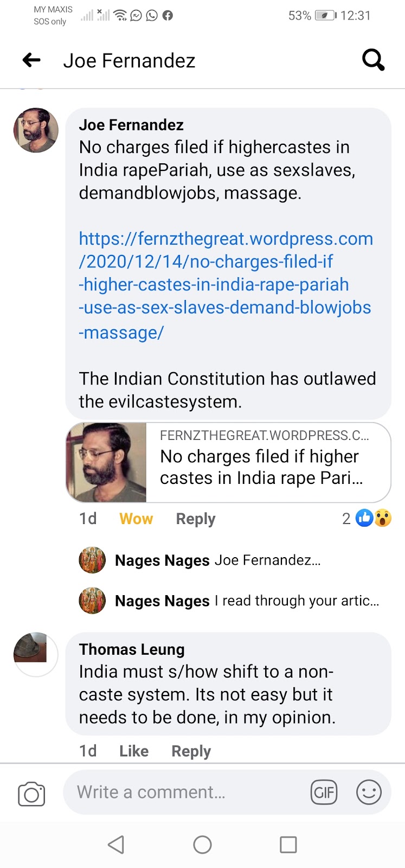Reply to Joe Fernandez's comment
Image resolution: width=405 pixels, height=868 pixels.
pos(196,519)
